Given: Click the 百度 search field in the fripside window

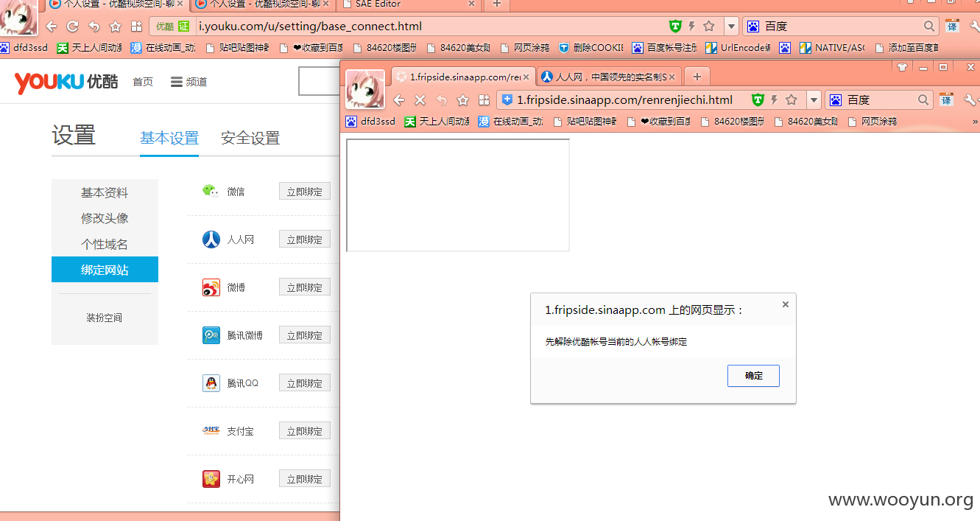Looking at the screenshot, I should pyautogui.click(x=881, y=99).
